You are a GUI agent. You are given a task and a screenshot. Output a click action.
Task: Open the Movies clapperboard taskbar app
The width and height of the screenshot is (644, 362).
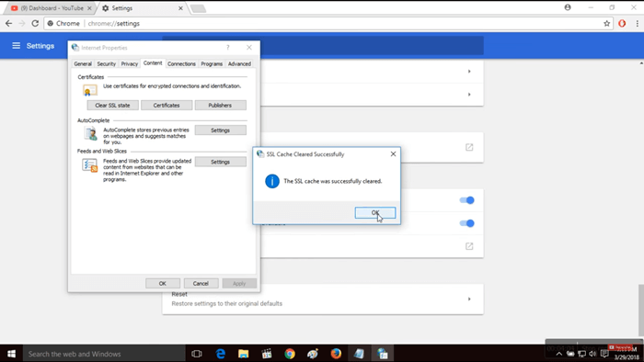pos(267,354)
